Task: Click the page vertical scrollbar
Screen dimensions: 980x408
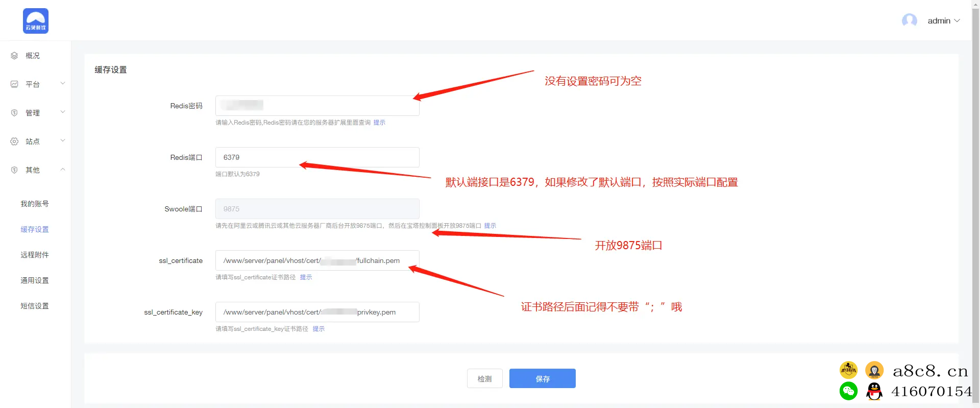Action: coord(975,204)
